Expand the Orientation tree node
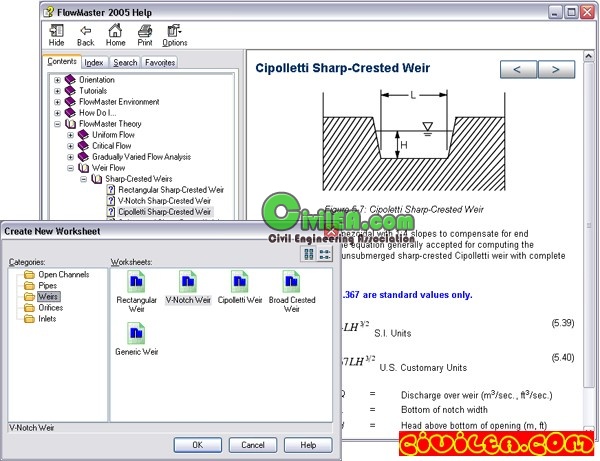Screen dimensions: 600x461 (57, 80)
